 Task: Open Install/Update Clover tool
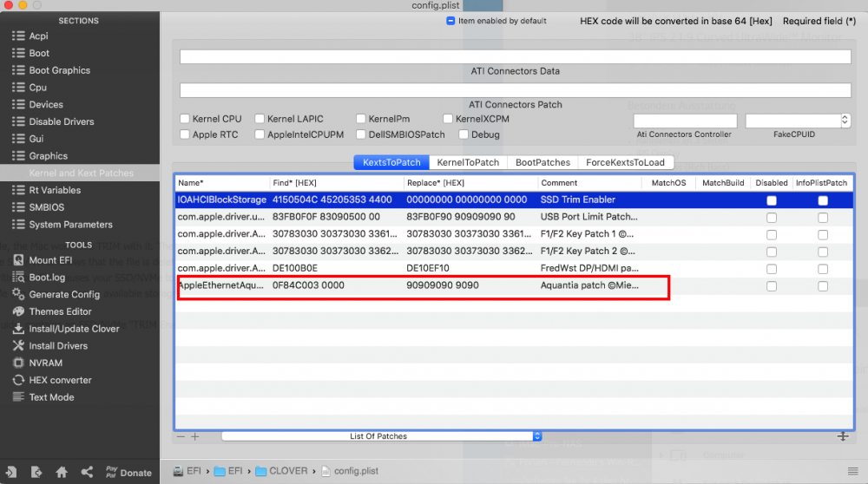pyautogui.click(x=74, y=329)
